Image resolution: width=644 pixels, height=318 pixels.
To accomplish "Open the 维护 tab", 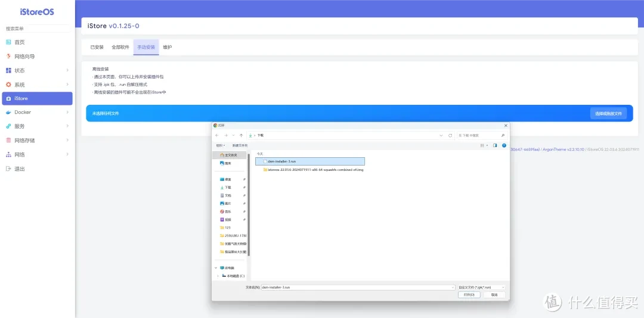I will click(167, 47).
